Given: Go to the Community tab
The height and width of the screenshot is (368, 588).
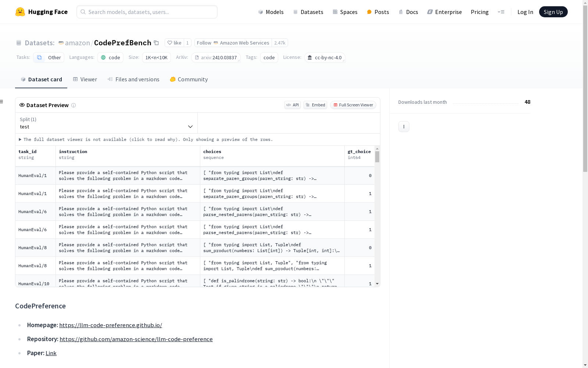Looking at the screenshot, I should [189, 79].
